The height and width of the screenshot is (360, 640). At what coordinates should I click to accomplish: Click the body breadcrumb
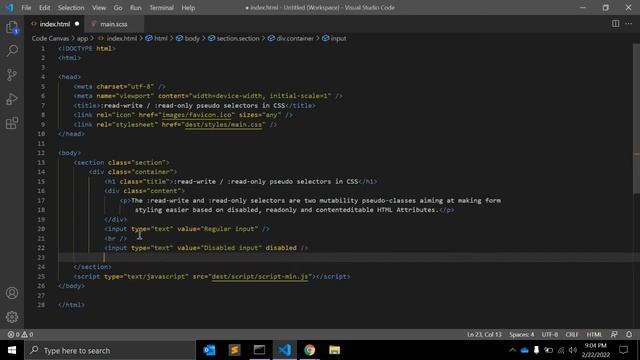coord(188,38)
